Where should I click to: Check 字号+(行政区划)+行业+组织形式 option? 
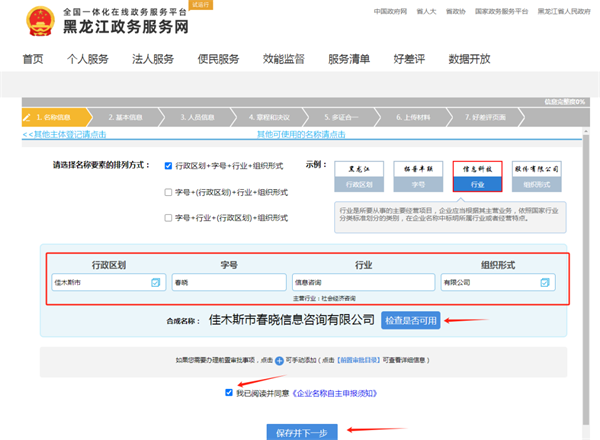click(168, 192)
